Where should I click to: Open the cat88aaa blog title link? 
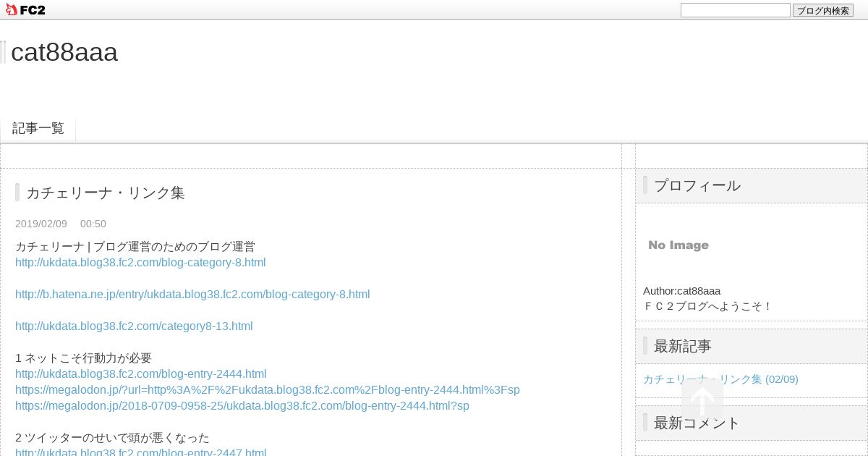click(64, 52)
